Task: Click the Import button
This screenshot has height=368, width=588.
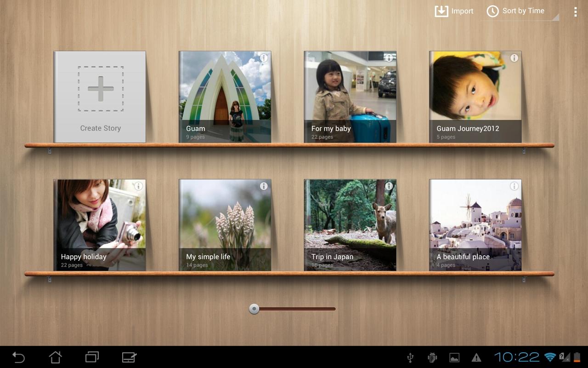Action: pos(454,11)
